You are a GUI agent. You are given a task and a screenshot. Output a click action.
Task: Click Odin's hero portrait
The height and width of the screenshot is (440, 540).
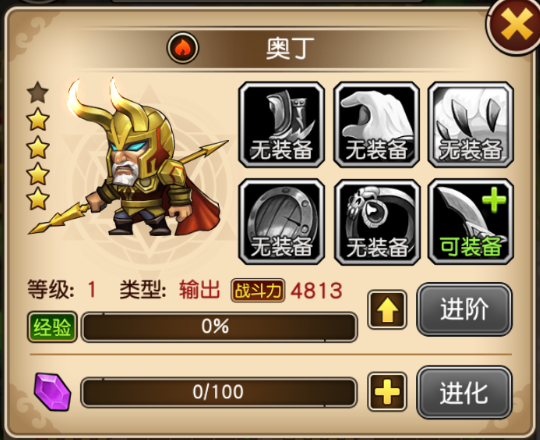point(131,158)
